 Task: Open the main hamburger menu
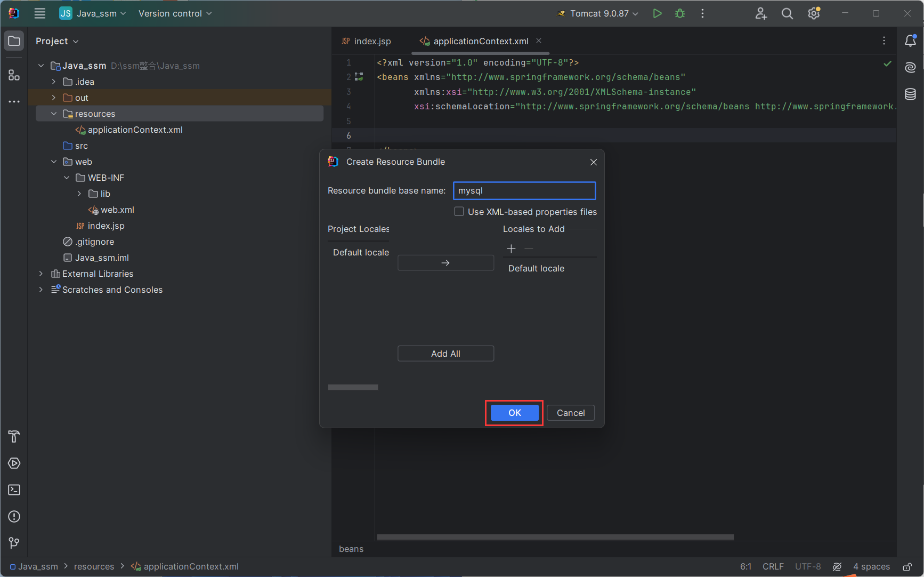click(x=40, y=13)
